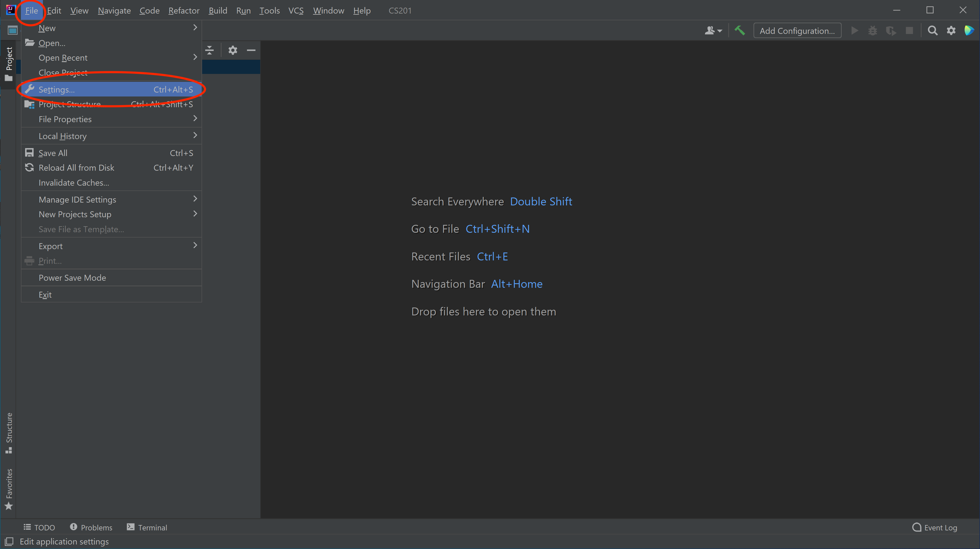Image resolution: width=980 pixels, height=549 pixels.
Task: Click the Add Configuration... button
Action: 797,31
